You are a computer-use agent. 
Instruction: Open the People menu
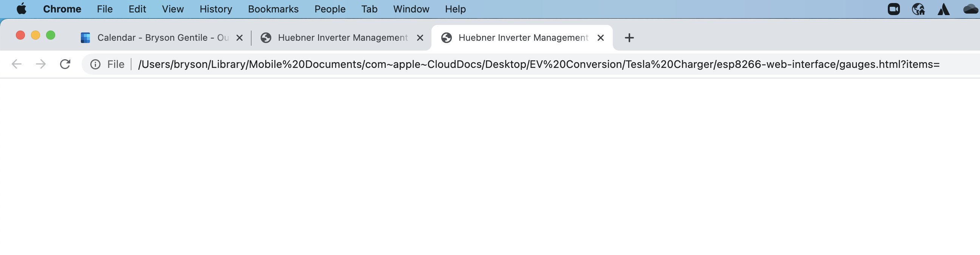pos(330,9)
